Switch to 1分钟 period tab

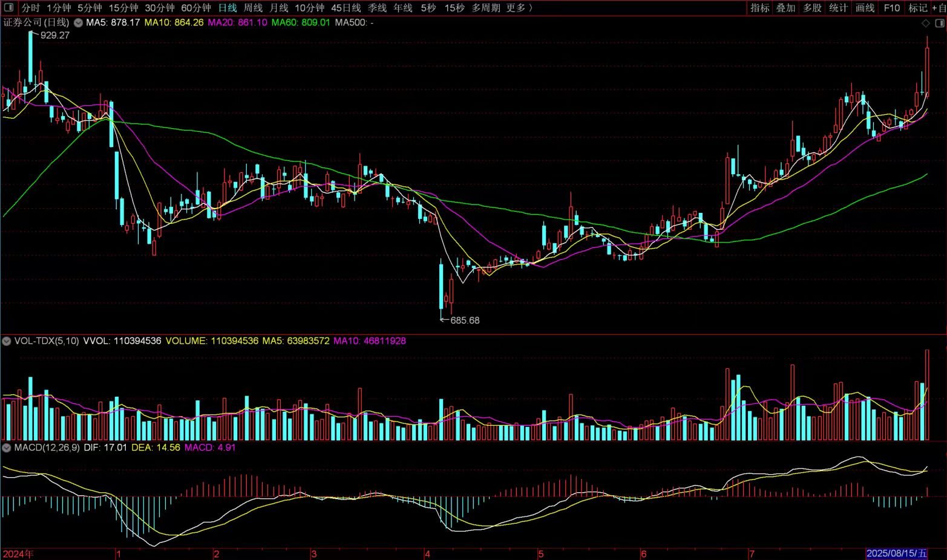click(59, 8)
